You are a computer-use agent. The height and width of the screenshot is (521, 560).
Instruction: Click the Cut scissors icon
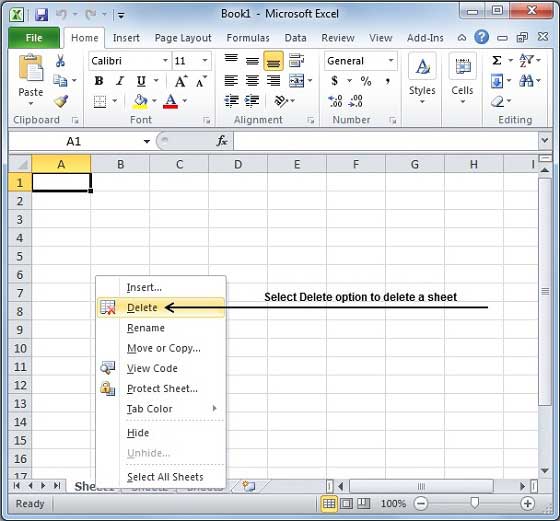(60, 61)
